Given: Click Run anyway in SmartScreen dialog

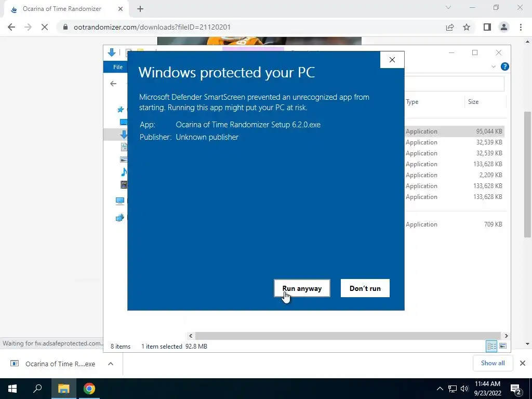Looking at the screenshot, I should pyautogui.click(x=302, y=288).
